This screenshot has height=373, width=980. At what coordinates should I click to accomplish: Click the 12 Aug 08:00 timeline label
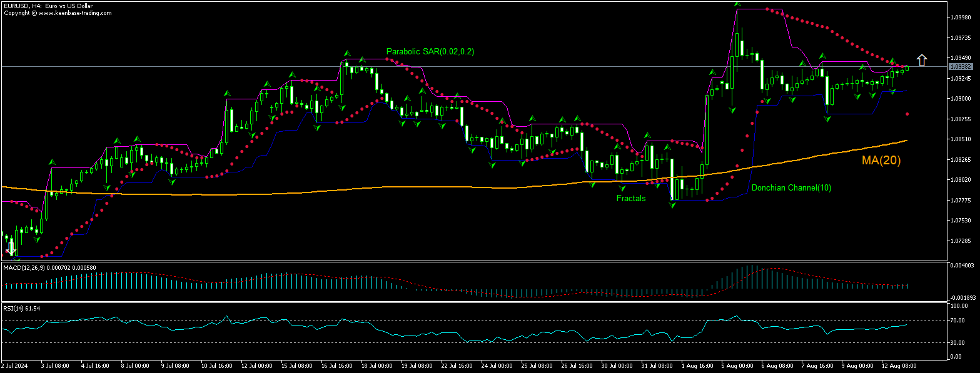coord(901,366)
